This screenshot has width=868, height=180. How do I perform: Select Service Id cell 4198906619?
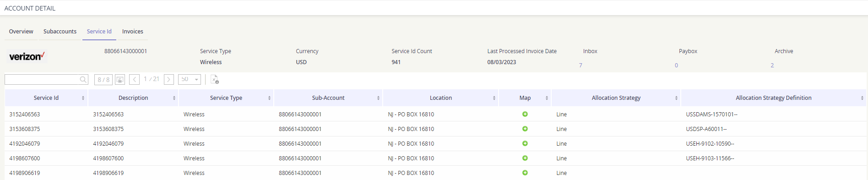point(25,173)
